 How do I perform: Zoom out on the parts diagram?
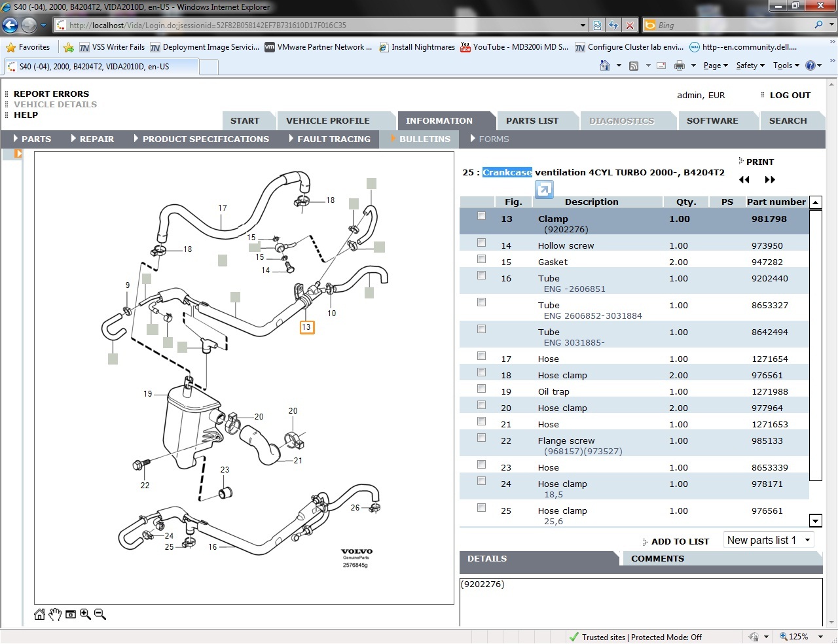(100, 614)
